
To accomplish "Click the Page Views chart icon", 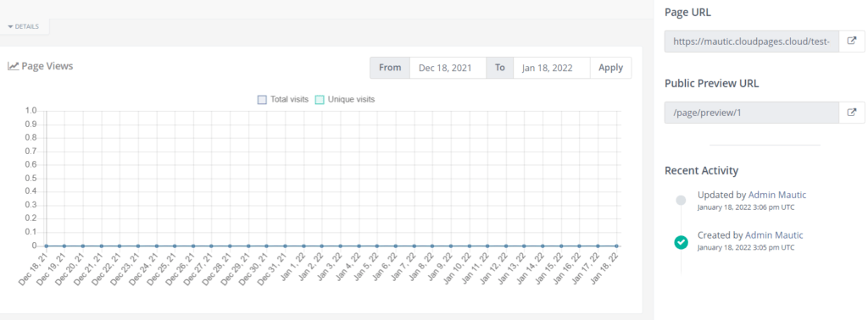I will pos(14,66).
